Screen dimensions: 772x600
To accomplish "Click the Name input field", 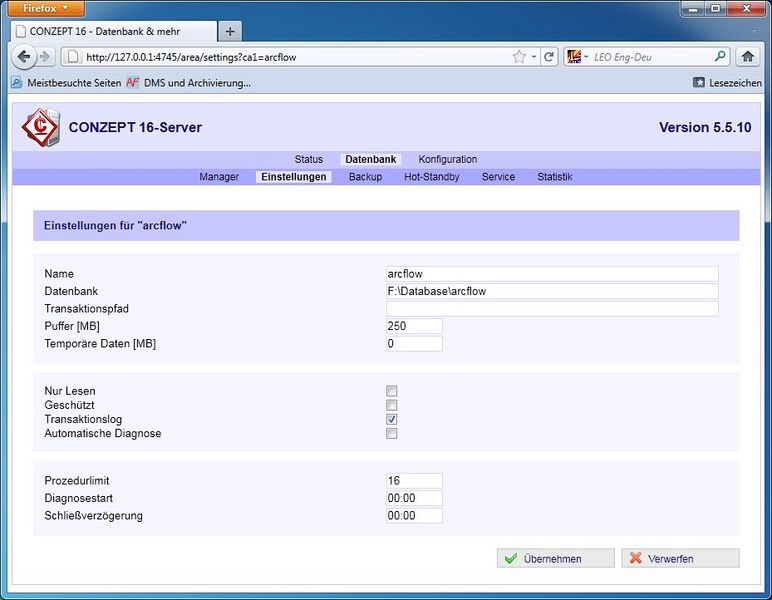I will (x=552, y=274).
